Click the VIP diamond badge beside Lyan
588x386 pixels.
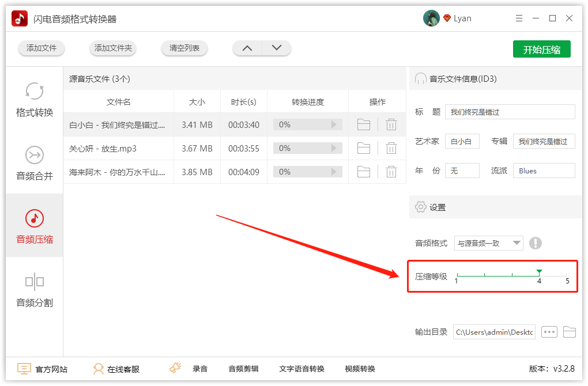[x=447, y=18]
